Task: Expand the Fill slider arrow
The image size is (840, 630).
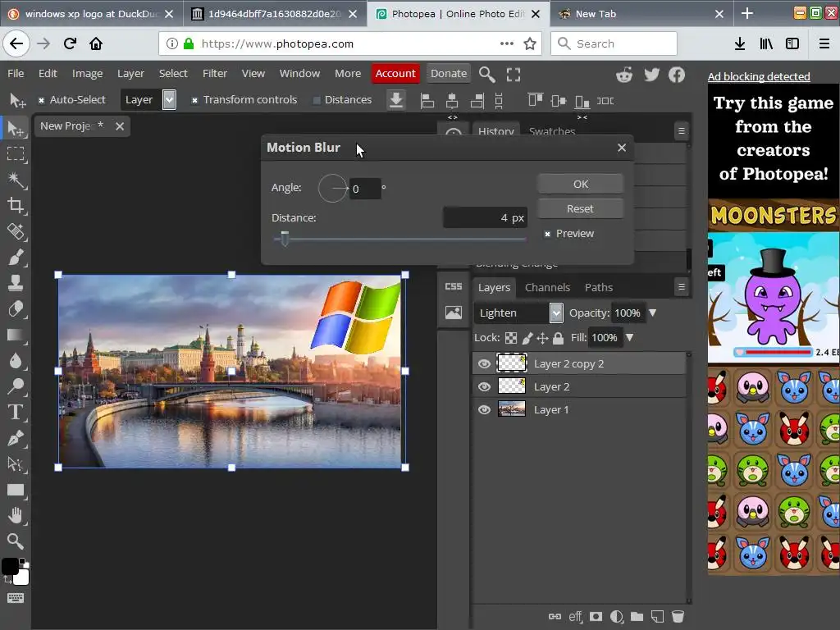Action: coord(629,337)
